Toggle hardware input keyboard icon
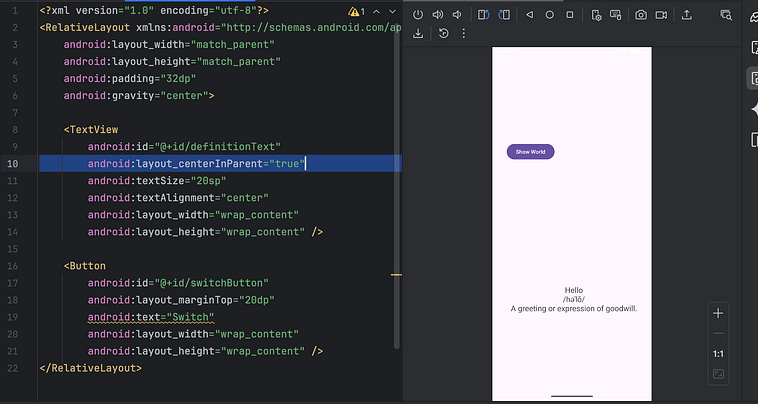 (x=615, y=15)
